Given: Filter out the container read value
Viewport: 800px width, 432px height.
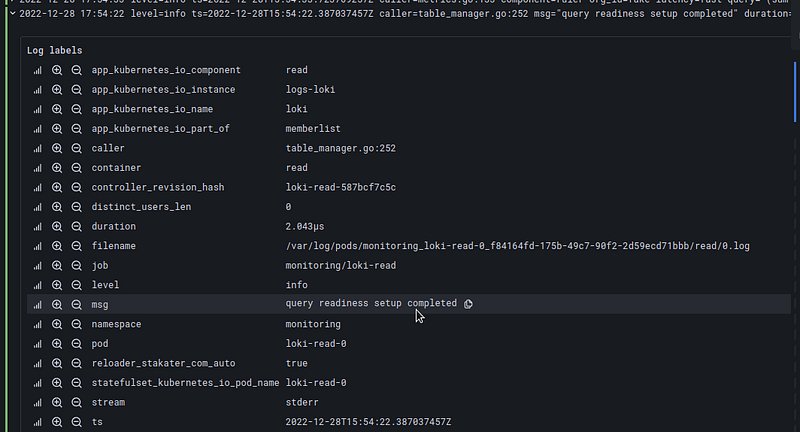Looking at the screenshot, I should click(77, 168).
